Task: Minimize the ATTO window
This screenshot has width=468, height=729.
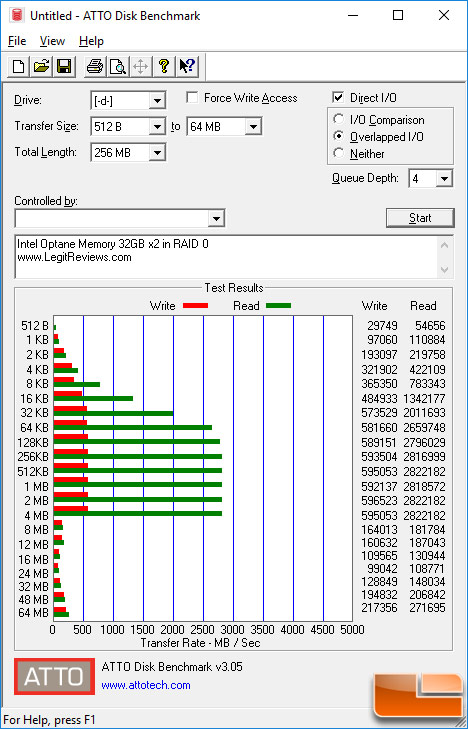Action: pos(352,15)
